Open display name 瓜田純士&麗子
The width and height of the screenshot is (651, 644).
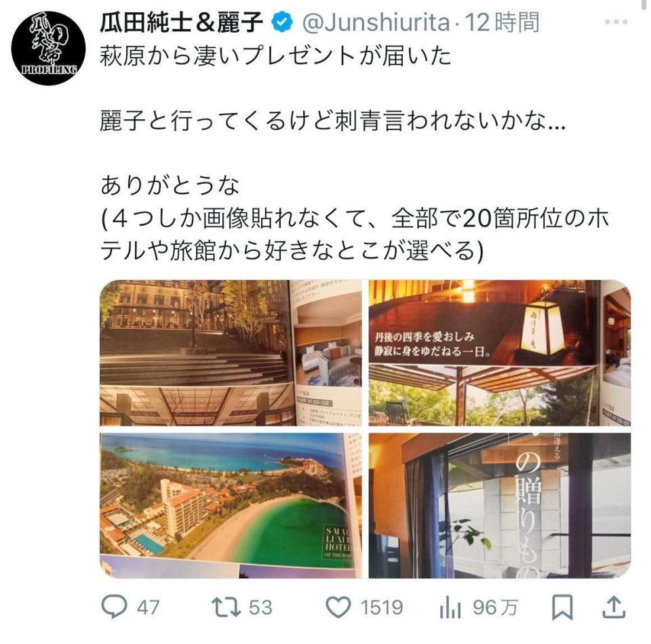point(182,22)
